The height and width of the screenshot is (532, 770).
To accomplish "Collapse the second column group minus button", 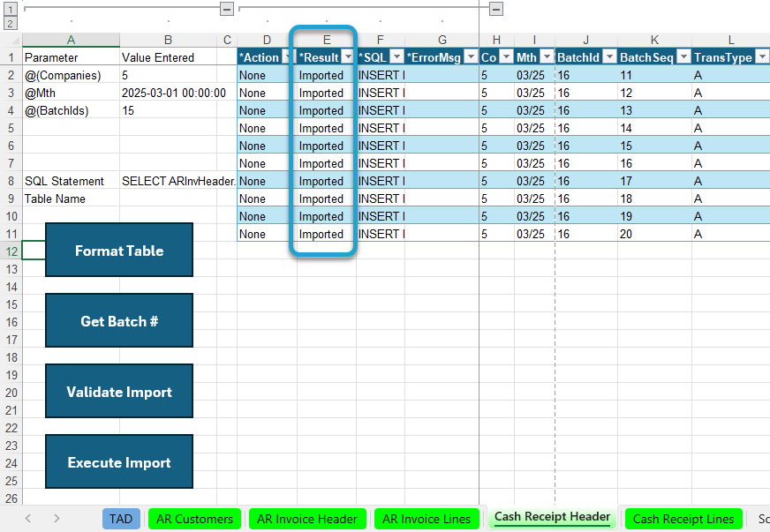I will point(496,8).
